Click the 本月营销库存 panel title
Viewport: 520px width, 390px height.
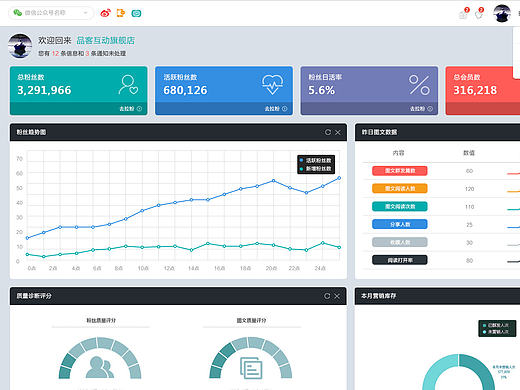click(x=379, y=296)
